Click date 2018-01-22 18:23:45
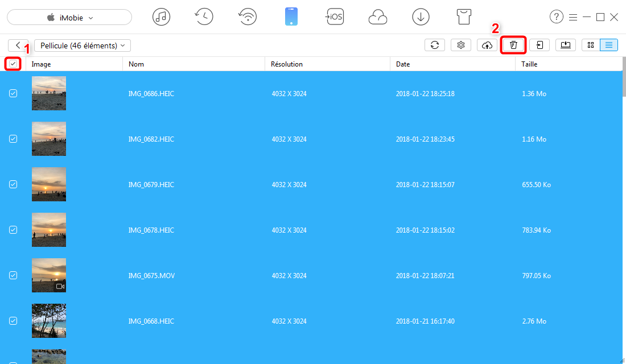The image size is (626, 364). coord(425,139)
